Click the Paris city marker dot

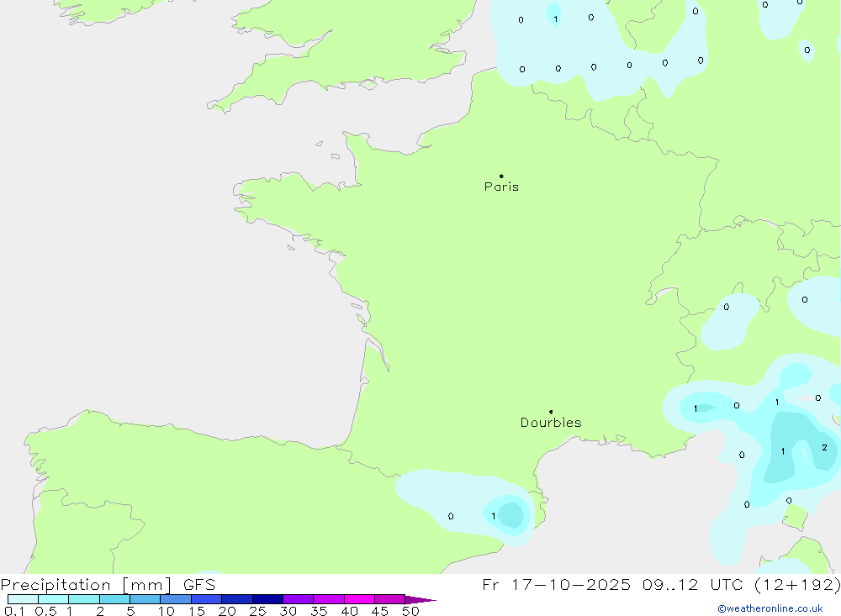pos(501,176)
